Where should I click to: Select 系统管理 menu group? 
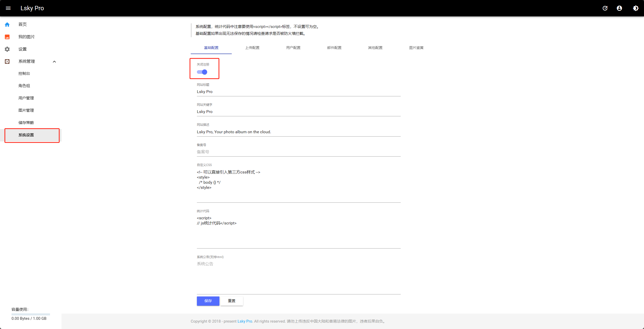[x=31, y=61]
